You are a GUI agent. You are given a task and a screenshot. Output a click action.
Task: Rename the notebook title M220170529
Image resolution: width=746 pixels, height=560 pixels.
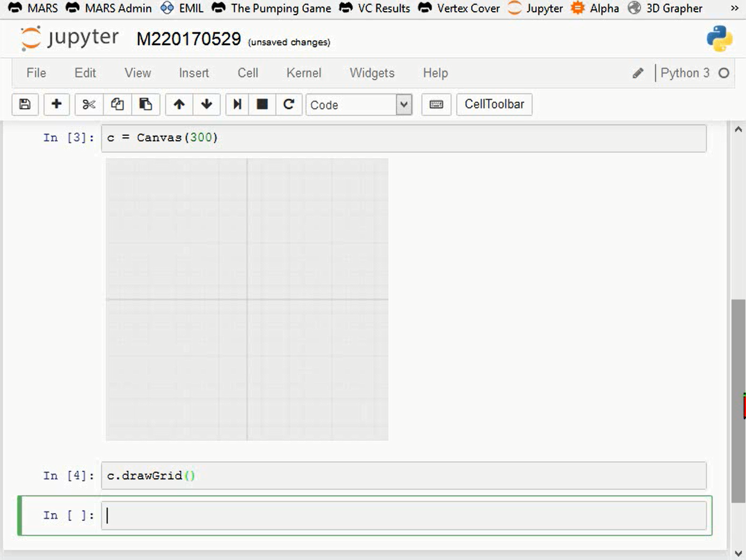tap(188, 39)
